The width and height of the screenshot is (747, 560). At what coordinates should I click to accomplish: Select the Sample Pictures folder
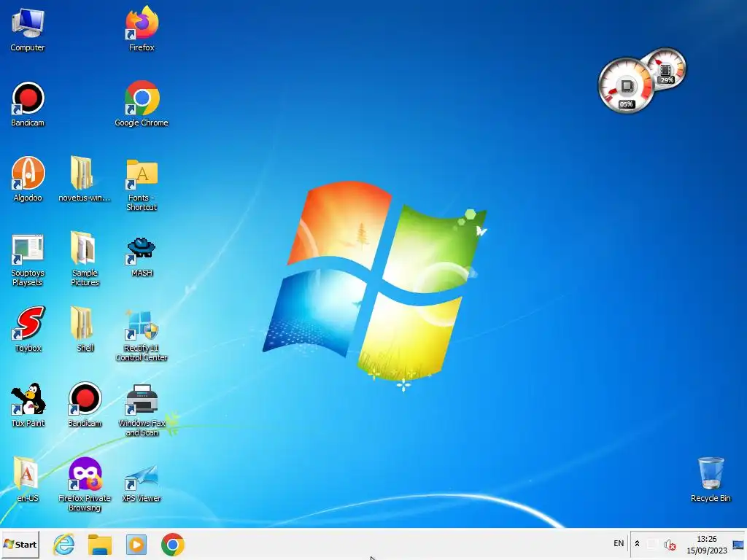click(85, 260)
